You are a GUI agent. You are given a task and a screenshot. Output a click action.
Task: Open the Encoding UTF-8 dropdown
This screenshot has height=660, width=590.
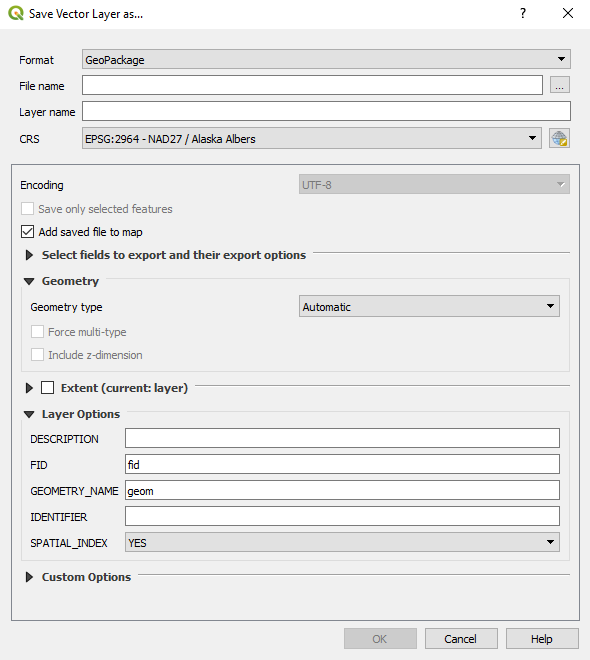click(434, 185)
